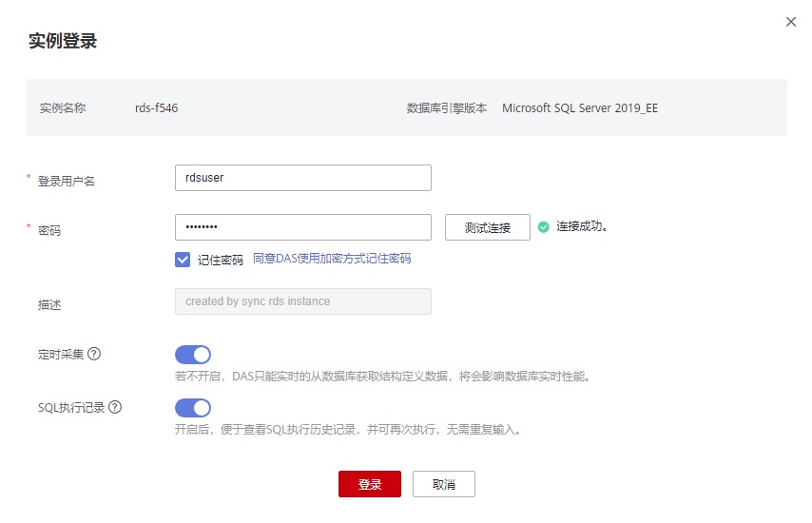Click the 取消 button
The width and height of the screenshot is (812, 523).
pos(444,484)
